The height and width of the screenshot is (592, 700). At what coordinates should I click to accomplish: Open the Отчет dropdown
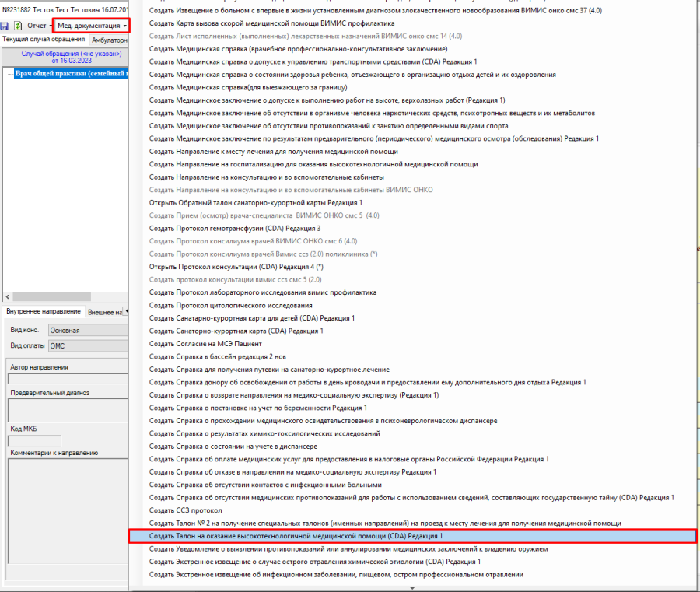tap(40, 26)
